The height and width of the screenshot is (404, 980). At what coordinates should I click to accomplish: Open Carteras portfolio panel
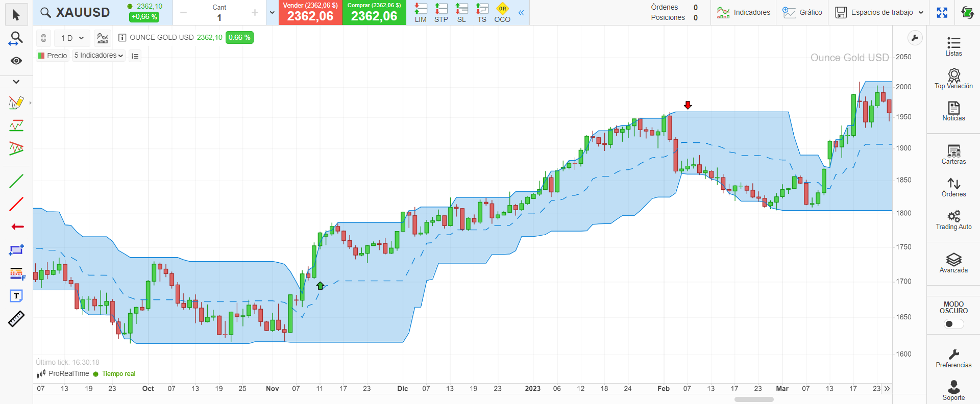click(953, 155)
